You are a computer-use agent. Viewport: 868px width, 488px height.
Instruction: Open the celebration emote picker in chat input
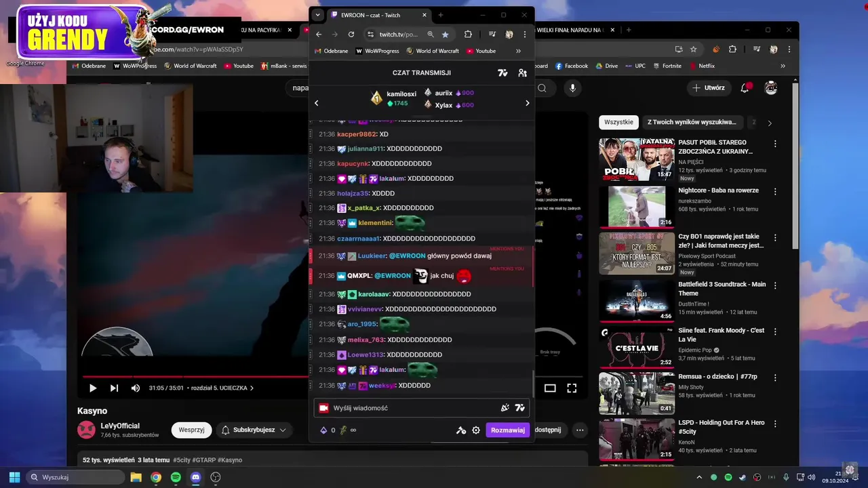[505, 408]
